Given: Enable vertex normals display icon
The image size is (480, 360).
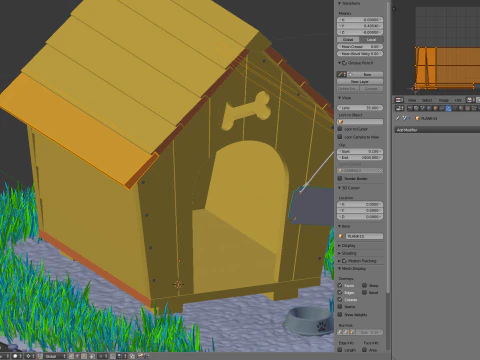Looking at the screenshot, I should (339, 332).
